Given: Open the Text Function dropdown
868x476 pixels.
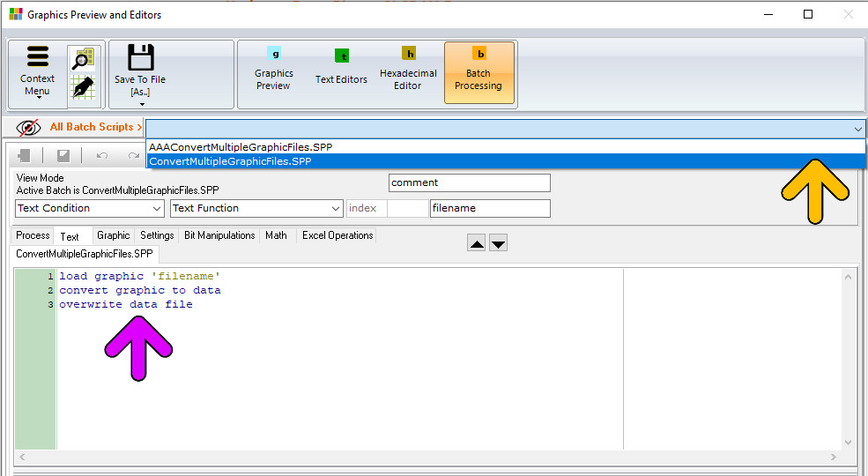Looking at the screenshot, I should (x=256, y=208).
